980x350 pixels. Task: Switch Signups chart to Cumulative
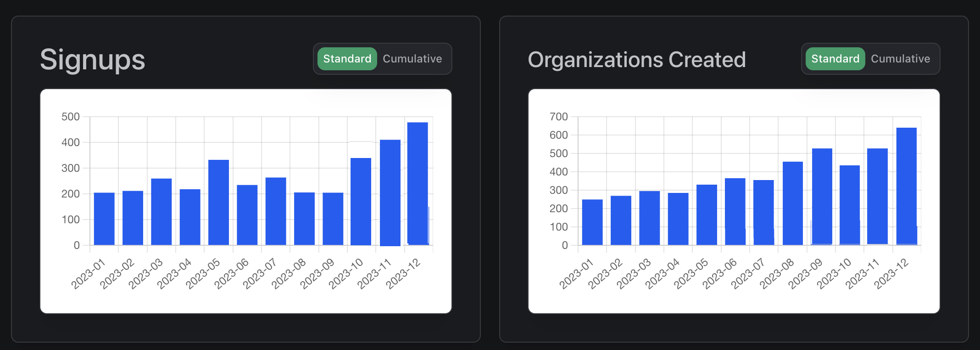(412, 59)
